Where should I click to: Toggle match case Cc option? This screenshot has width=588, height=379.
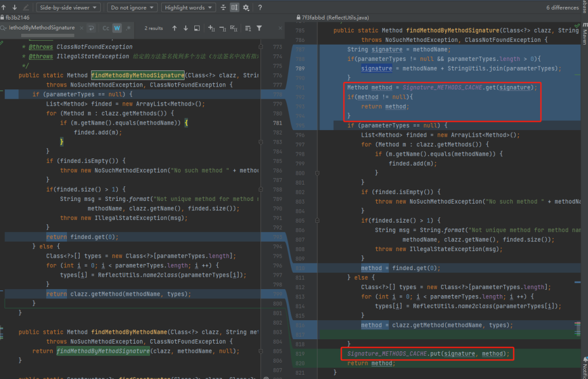click(x=106, y=28)
